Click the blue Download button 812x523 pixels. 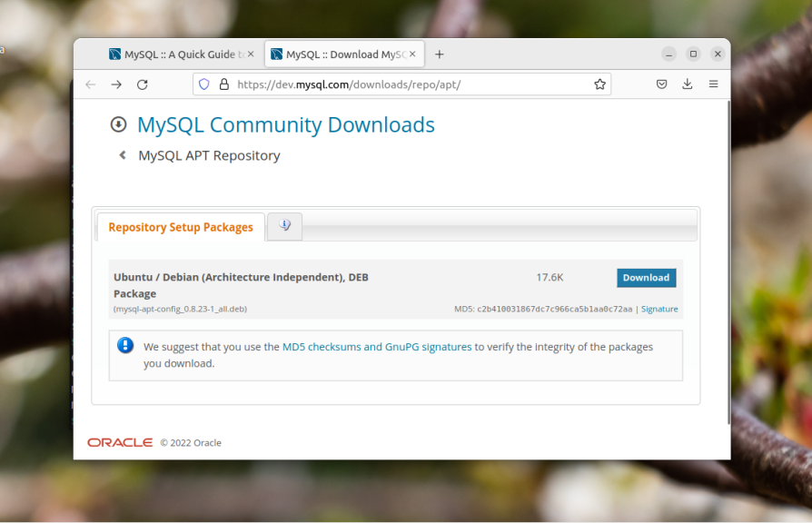(x=646, y=278)
